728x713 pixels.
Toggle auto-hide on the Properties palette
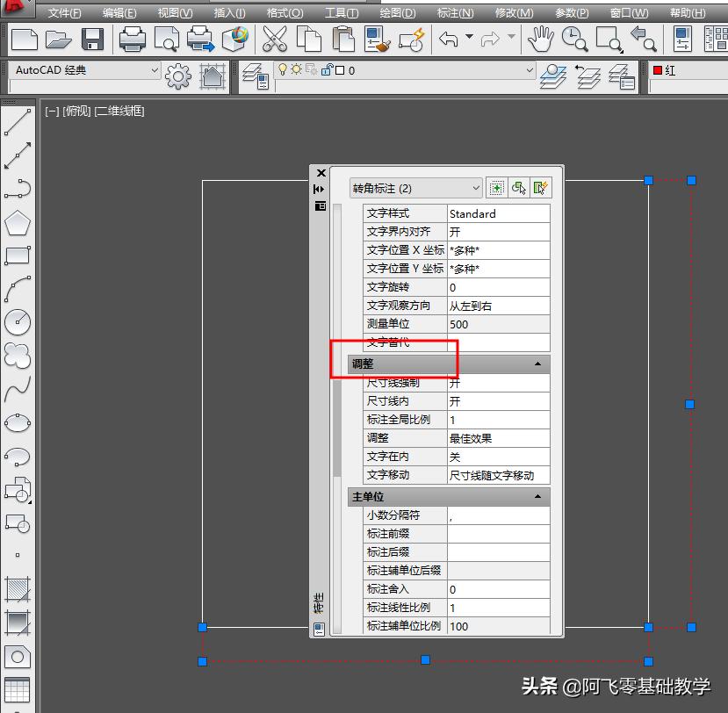320,188
